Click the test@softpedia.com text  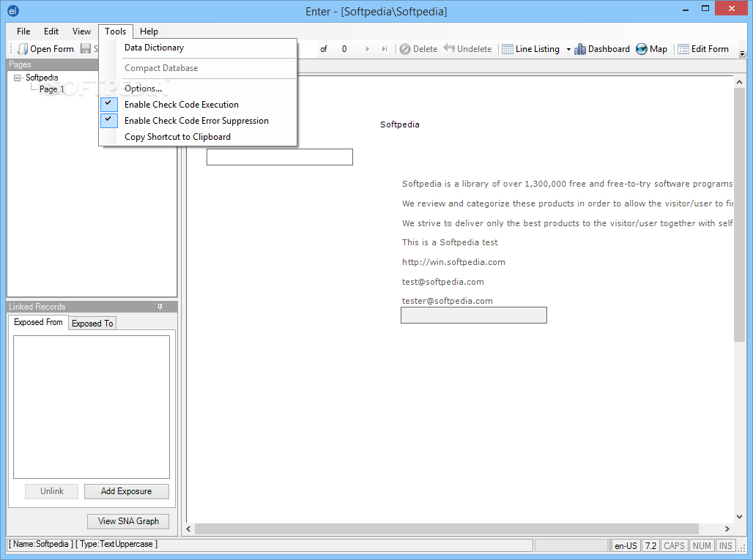(442, 282)
